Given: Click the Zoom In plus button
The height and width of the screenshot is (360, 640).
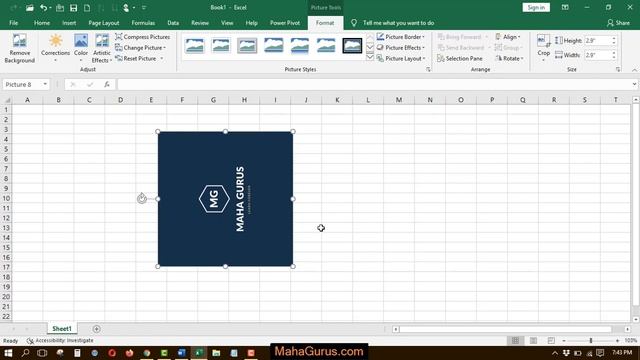Looking at the screenshot, I should click(x=617, y=340).
